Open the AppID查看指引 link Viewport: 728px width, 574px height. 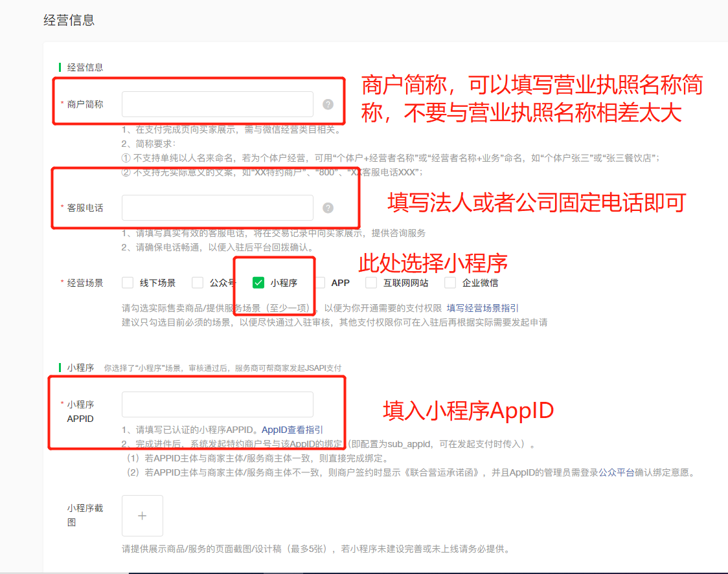click(292, 430)
